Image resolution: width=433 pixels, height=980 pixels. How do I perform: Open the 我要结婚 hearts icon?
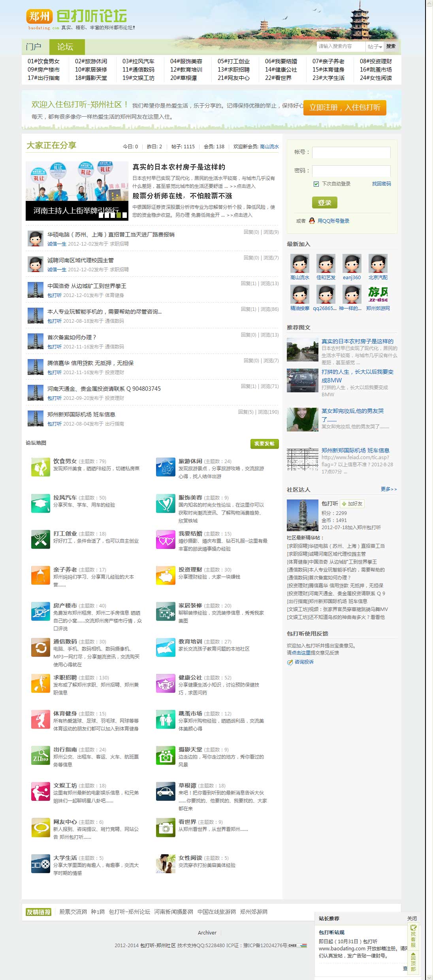(x=166, y=539)
